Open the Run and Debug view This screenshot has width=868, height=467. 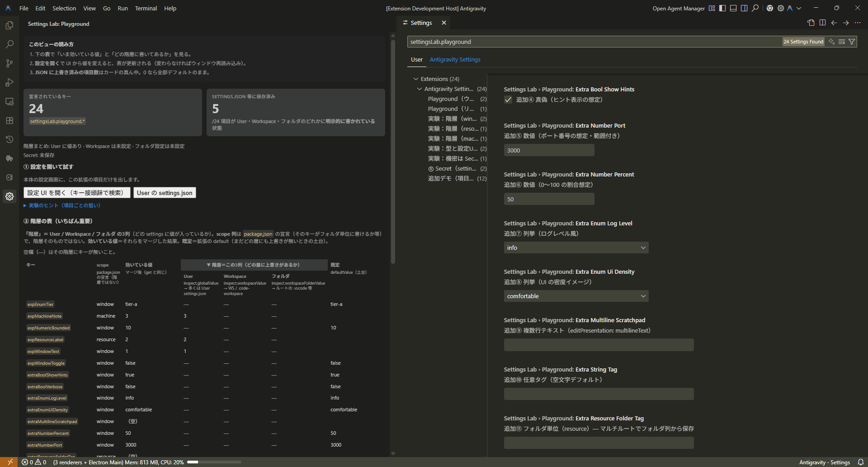pyautogui.click(x=9, y=82)
